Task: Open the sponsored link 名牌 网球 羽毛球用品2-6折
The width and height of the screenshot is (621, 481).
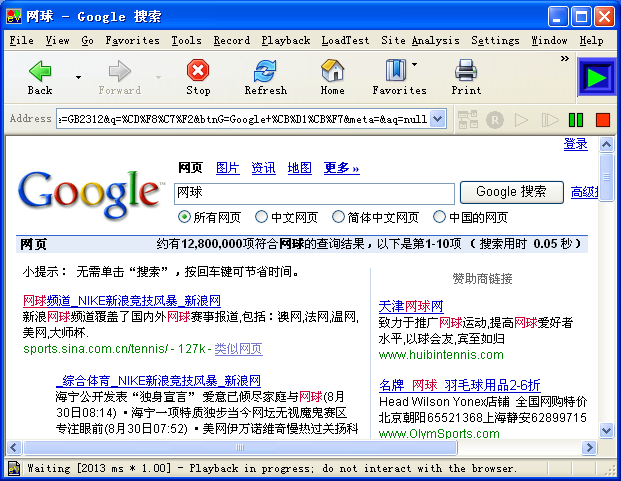Action: 459,385
